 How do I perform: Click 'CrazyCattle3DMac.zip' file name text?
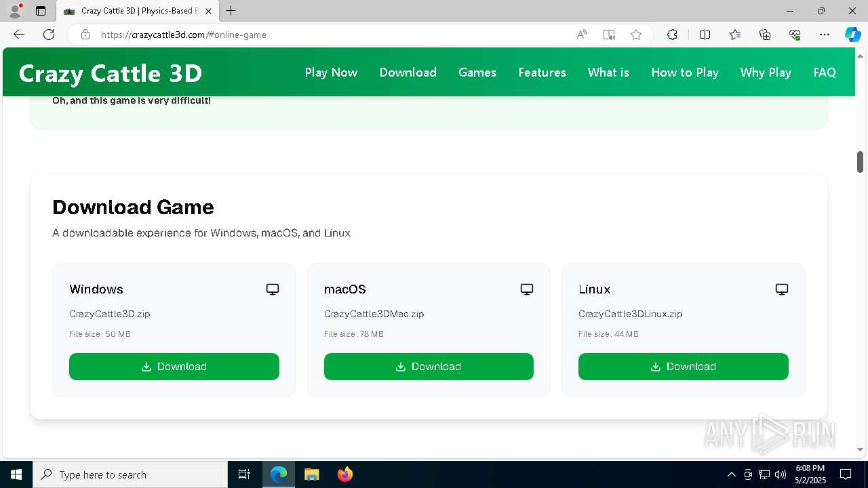click(x=374, y=314)
